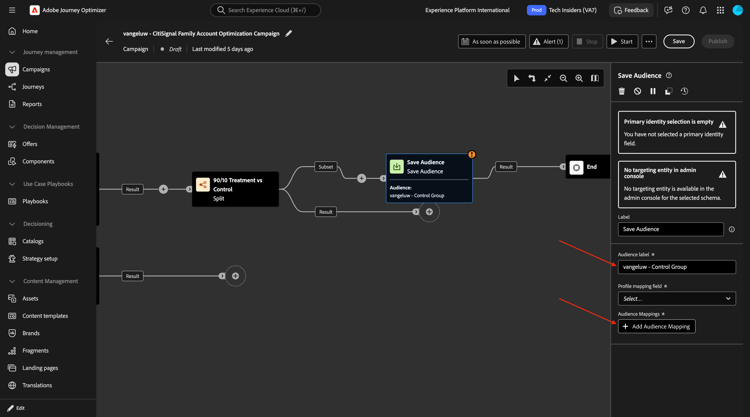Click the rotate layout arrows tool
The width and height of the screenshot is (750, 417).
tap(532, 78)
